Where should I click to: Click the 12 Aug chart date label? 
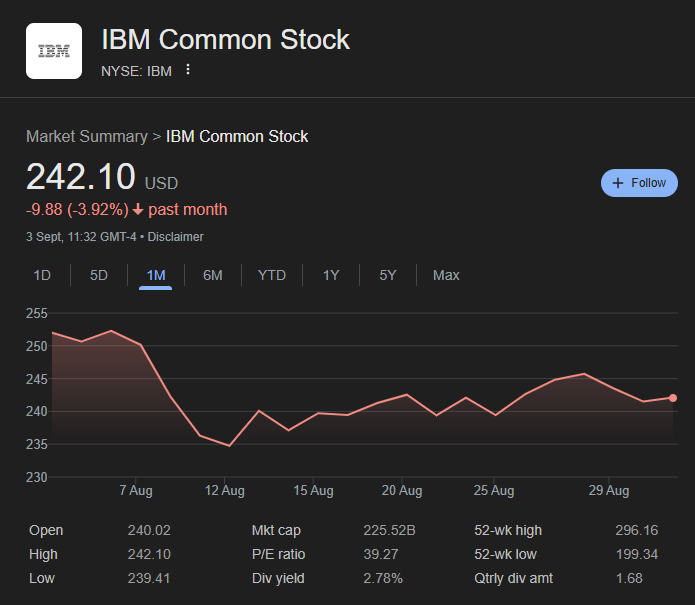(225, 491)
